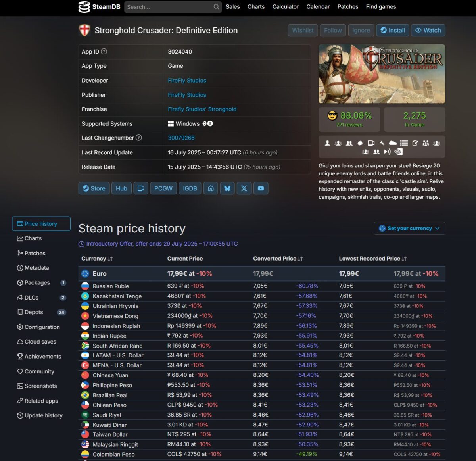Open Calendar in the top navigation
The image size is (476, 461).
[318, 7]
